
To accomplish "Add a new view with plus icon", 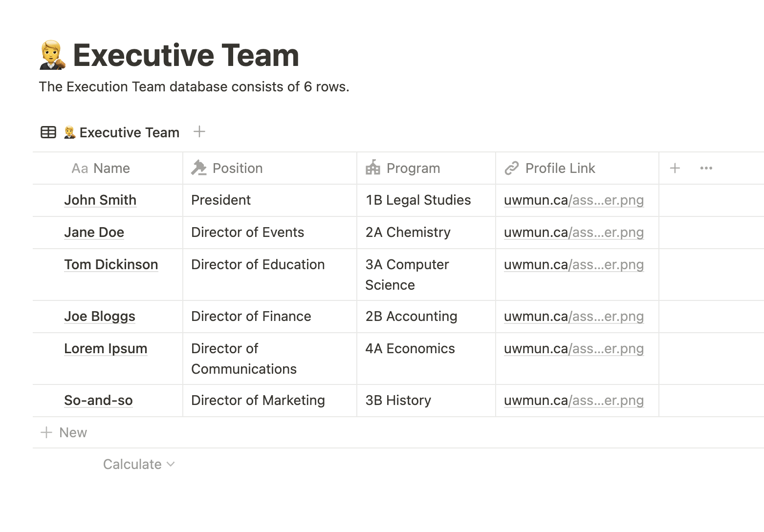I will coord(199,131).
